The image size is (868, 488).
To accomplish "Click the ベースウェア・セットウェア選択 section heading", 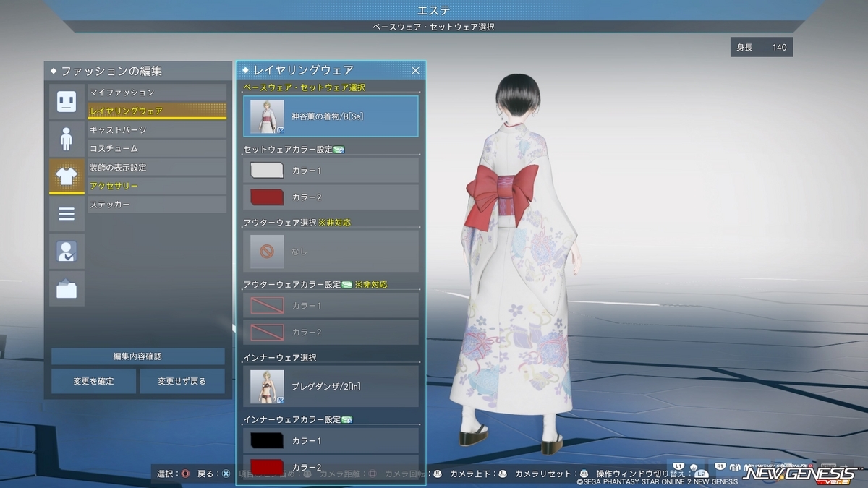I will click(305, 87).
